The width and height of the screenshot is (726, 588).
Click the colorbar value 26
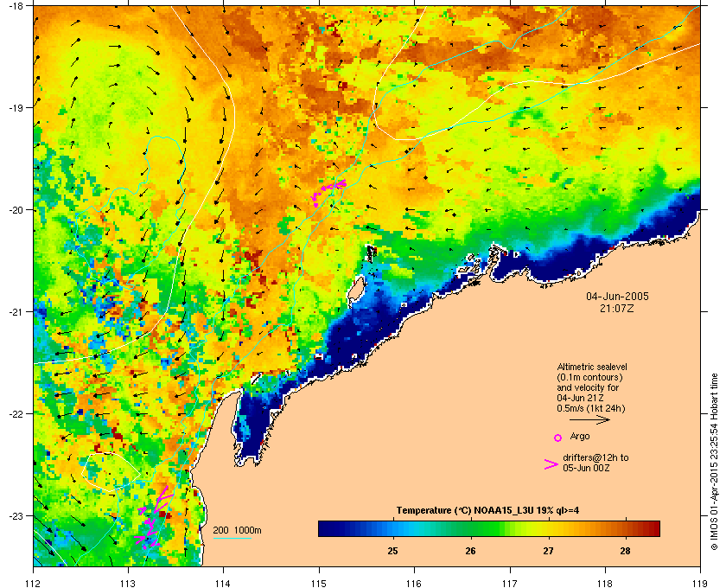pos(470,551)
